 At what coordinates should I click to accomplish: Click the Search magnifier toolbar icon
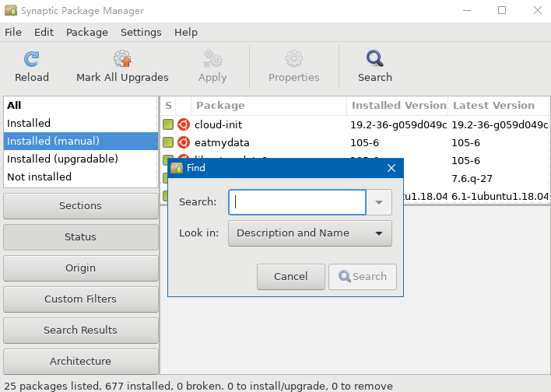click(374, 58)
